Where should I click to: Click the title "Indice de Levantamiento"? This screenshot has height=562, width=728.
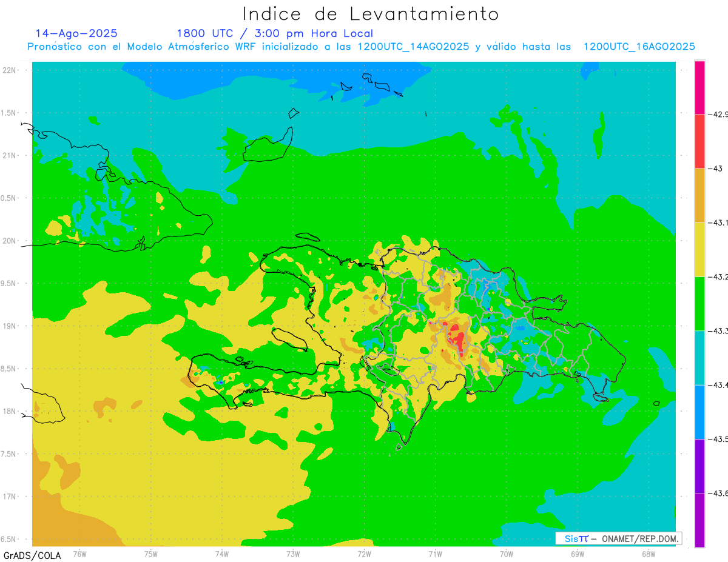(x=371, y=13)
